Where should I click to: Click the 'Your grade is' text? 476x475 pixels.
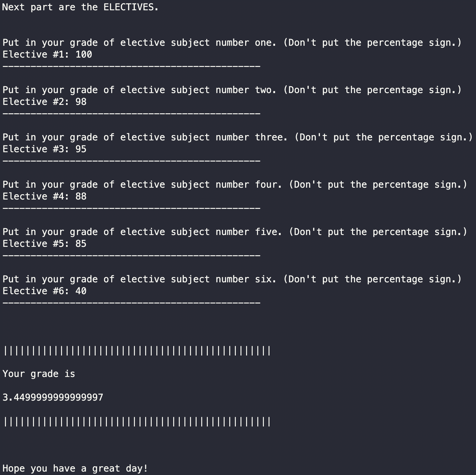(x=39, y=374)
